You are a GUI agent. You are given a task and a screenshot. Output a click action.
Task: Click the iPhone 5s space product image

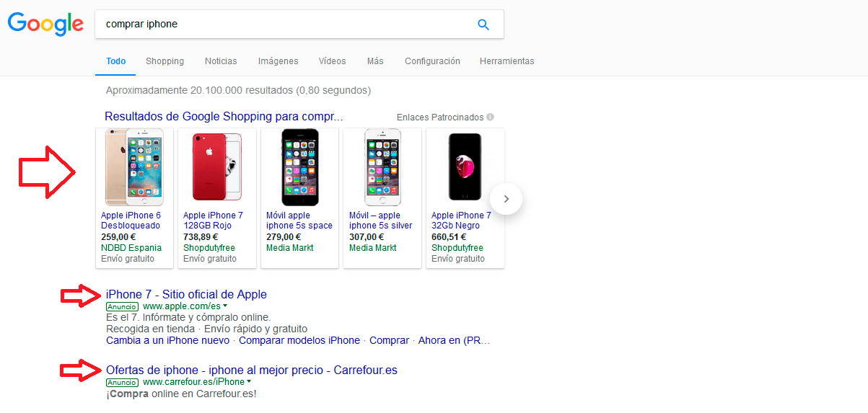tap(299, 168)
